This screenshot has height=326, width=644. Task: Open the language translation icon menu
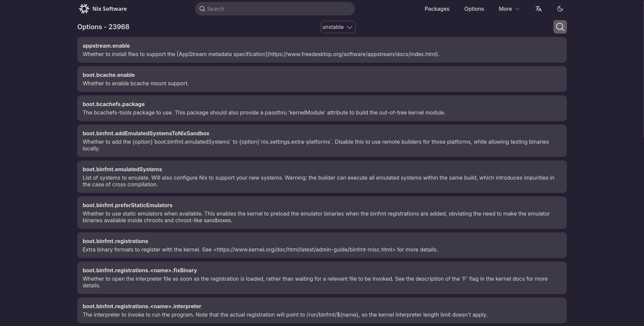click(x=538, y=9)
